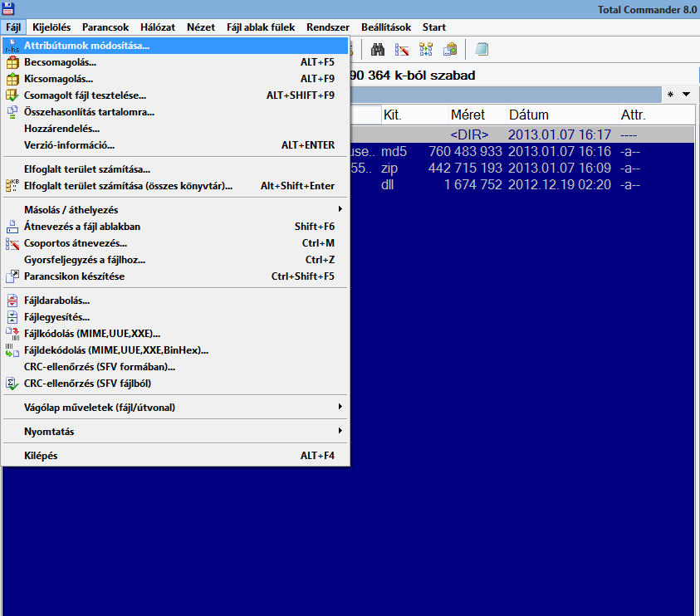This screenshot has height=616, width=700.
Task: Click the Kicsomagolás unpack icon
Action: tap(12, 79)
